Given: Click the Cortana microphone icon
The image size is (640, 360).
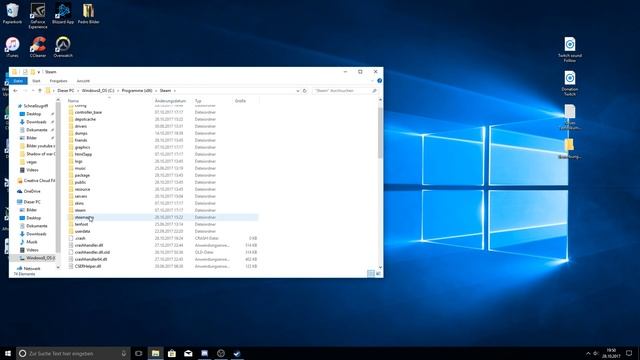Looking at the screenshot, I should coord(124,353).
